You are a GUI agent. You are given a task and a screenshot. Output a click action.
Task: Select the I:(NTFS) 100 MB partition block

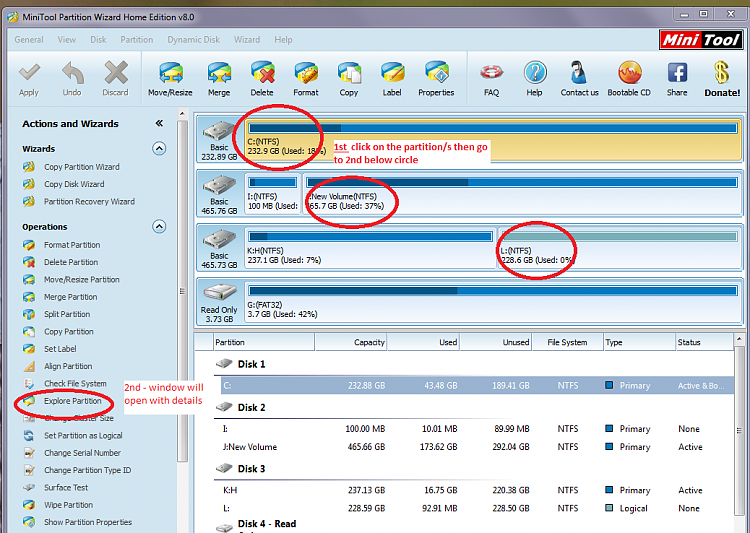(x=273, y=194)
